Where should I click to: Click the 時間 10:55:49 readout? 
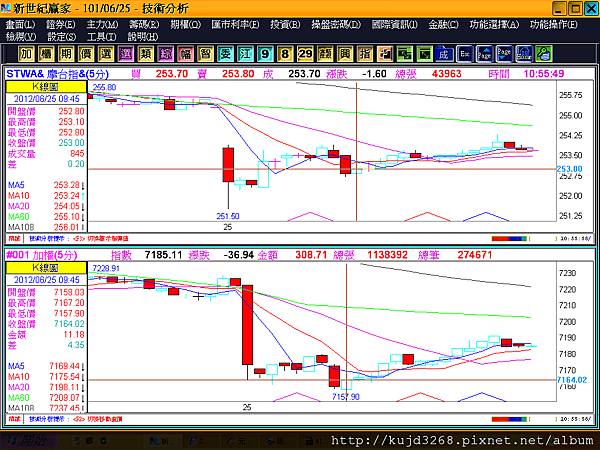click(526, 74)
